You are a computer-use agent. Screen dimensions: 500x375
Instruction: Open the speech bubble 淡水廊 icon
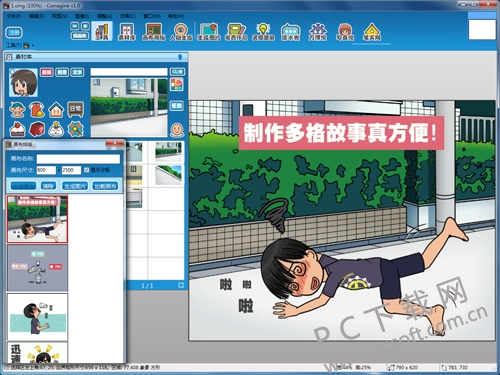coord(291,32)
